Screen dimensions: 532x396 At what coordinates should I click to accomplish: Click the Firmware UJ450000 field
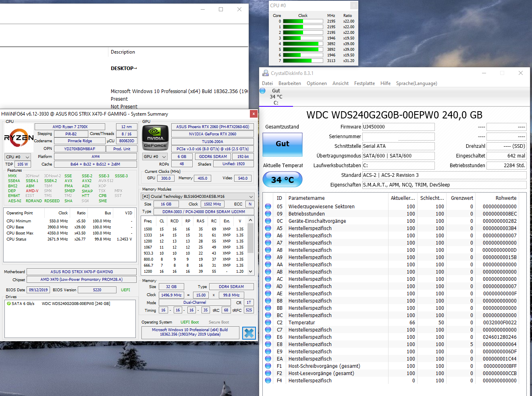click(398, 127)
